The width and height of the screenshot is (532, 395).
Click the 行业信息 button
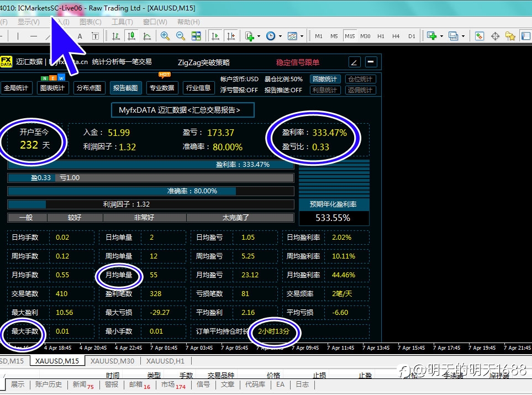coord(198,88)
